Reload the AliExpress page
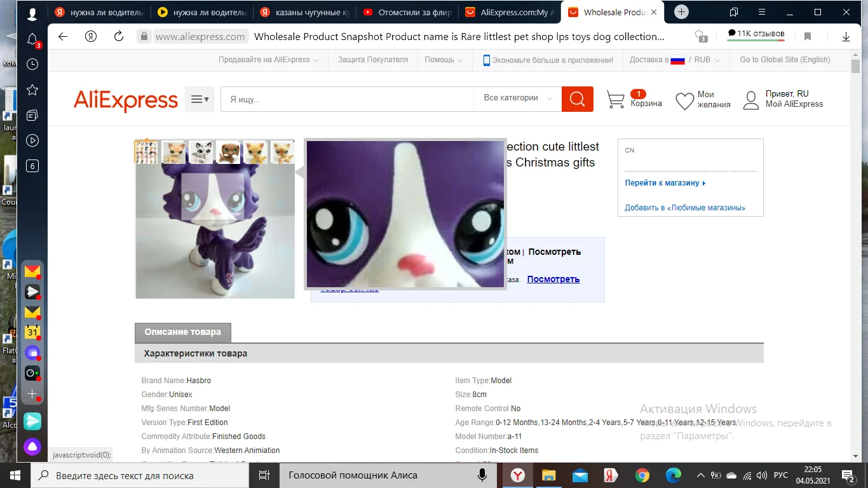Viewport: 868px width, 488px height. (119, 37)
